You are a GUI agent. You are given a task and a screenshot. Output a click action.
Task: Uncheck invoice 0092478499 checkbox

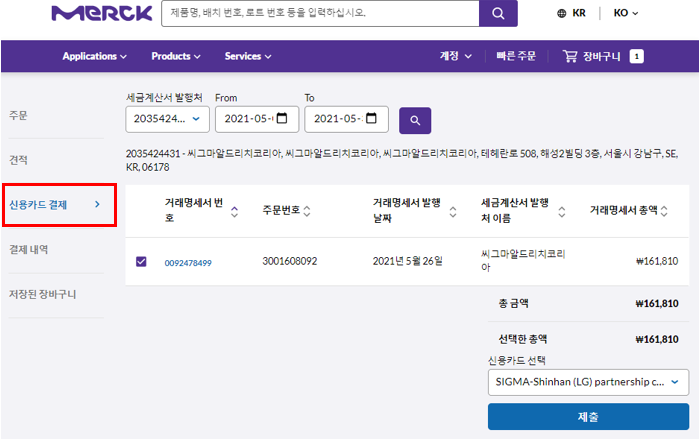click(x=141, y=262)
